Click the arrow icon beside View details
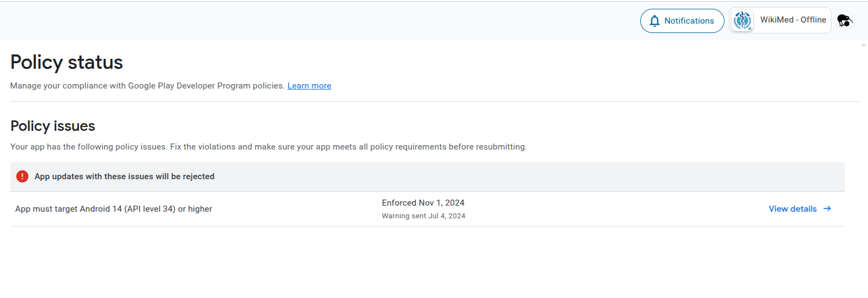868x298 pixels. pyautogui.click(x=827, y=209)
